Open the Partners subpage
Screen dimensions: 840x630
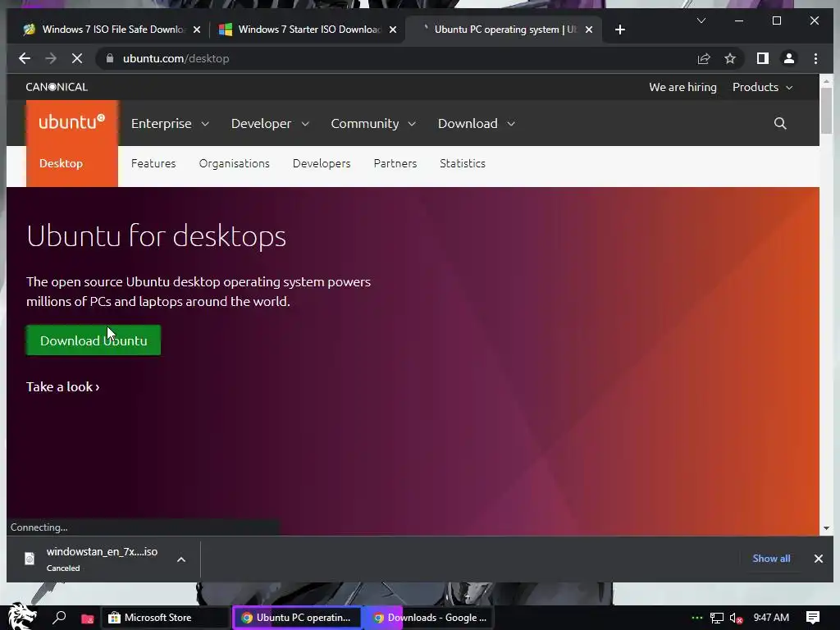[x=395, y=163]
